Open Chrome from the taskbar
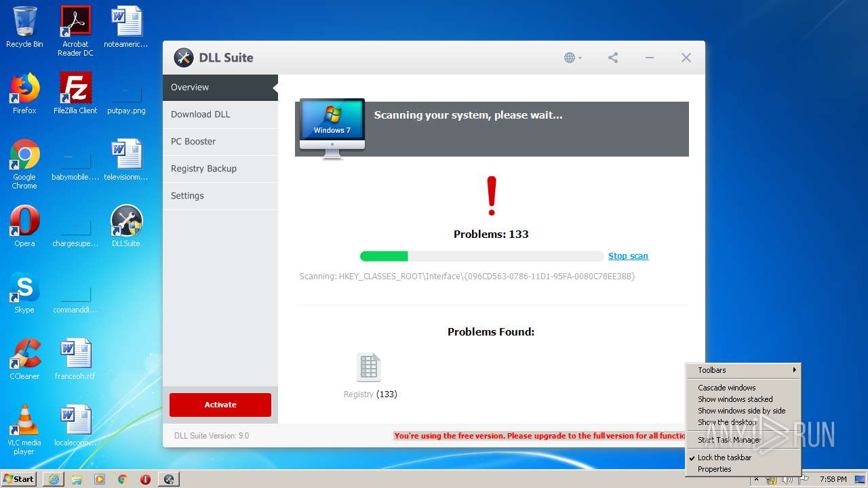This screenshot has width=868, height=488. (x=123, y=479)
